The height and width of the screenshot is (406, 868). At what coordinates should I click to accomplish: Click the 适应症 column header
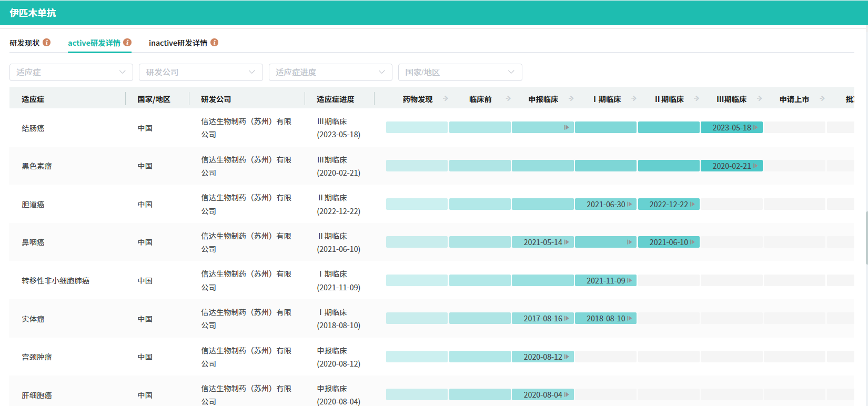point(33,99)
